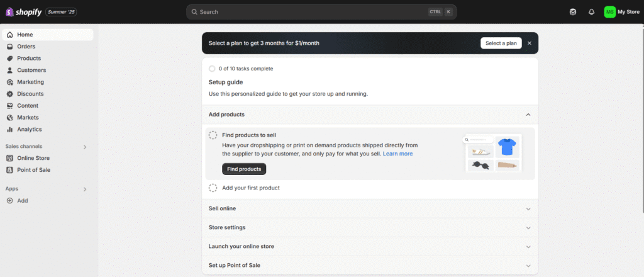644x277 pixels.
Task: Click the Markets globe icon
Action: [10, 118]
